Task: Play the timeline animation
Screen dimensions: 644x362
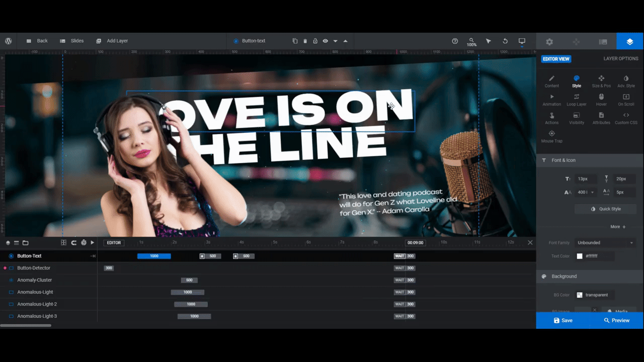Action: 93,242
